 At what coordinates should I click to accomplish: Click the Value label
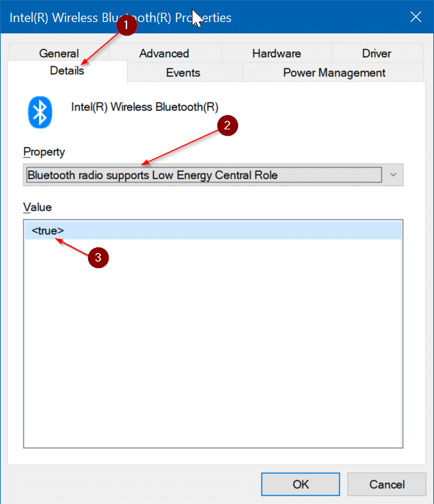pyautogui.click(x=37, y=208)
